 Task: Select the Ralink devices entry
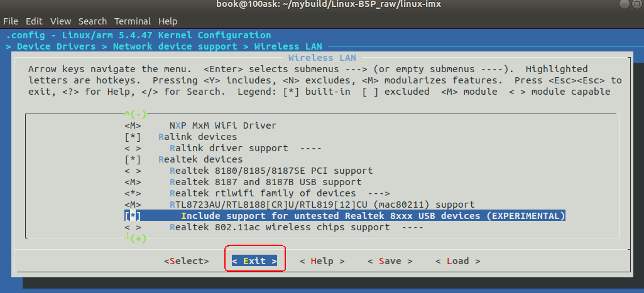pyautogui.click(x=197, y=137)
